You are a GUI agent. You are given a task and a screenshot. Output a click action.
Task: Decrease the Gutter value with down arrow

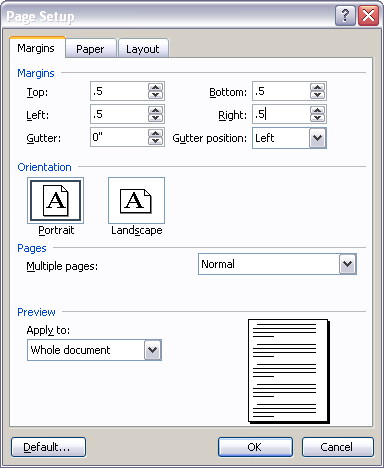tap(155, 141)
